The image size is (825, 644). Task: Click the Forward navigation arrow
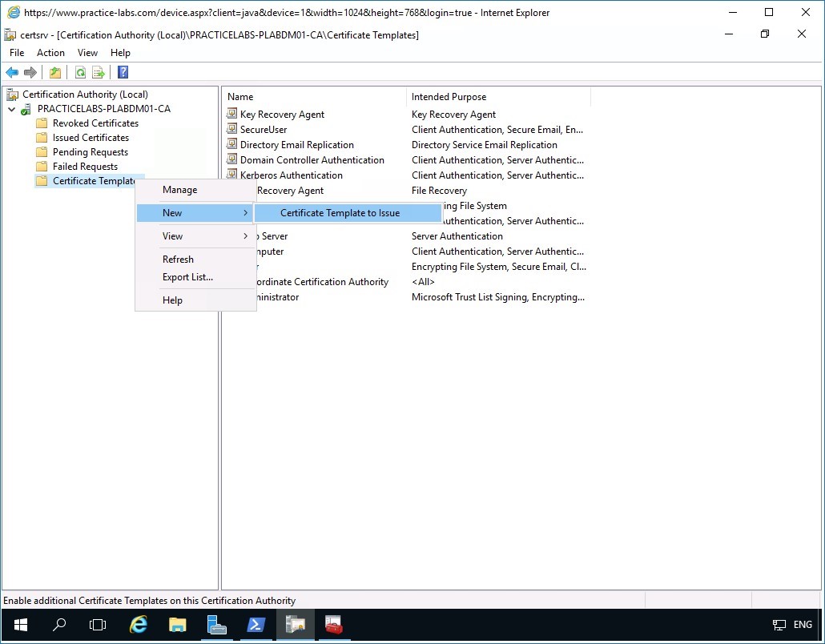(30, 72)
